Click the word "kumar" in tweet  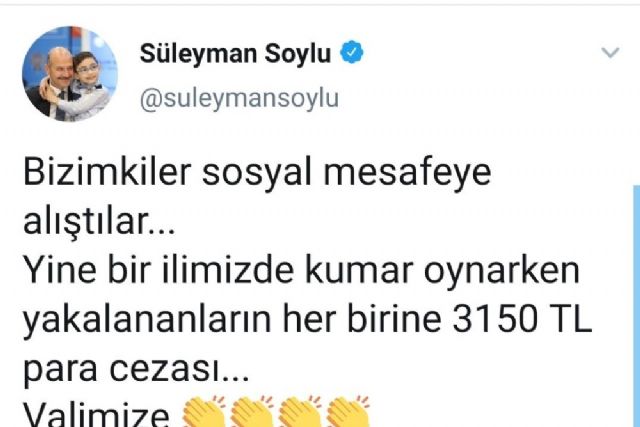(x=359, y=270)
